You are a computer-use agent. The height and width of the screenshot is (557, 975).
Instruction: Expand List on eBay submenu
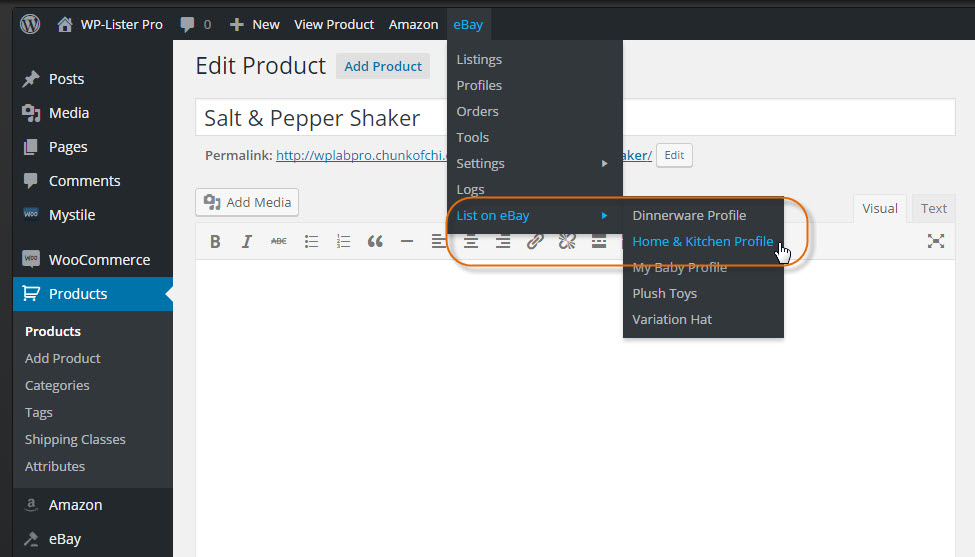(x=535, y=216)
